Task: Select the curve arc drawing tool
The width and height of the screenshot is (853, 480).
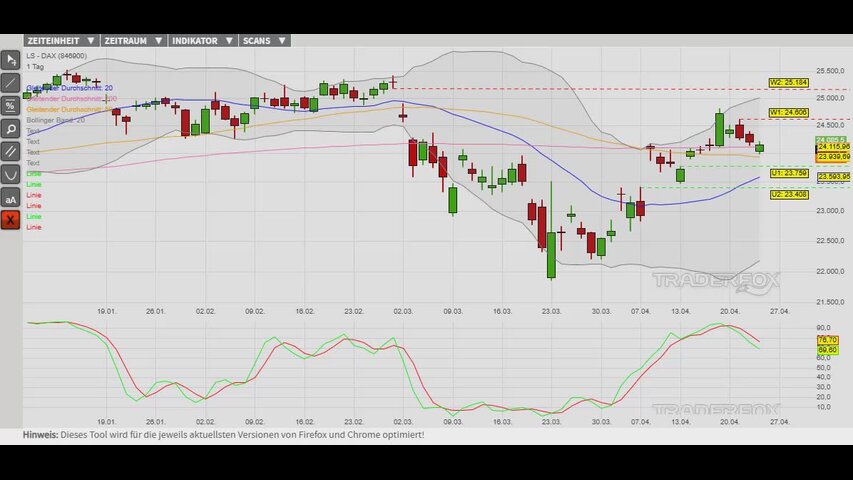Action: point(11,174)
